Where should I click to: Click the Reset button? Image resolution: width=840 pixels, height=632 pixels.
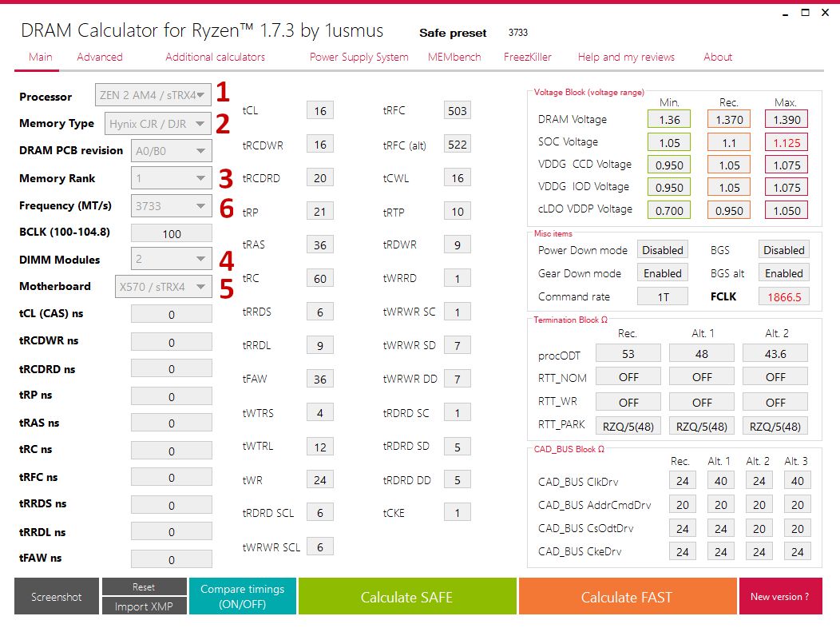click(x=144, y=586)
